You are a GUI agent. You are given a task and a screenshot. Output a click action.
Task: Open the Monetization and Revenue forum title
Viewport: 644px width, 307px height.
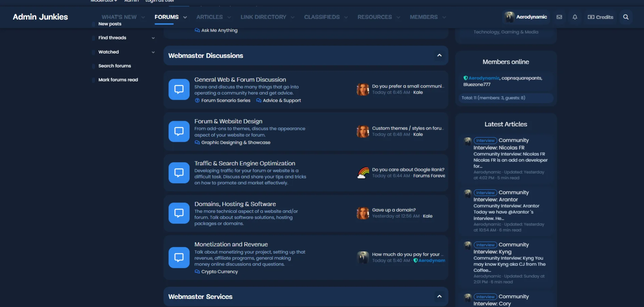tap(231, 244)
